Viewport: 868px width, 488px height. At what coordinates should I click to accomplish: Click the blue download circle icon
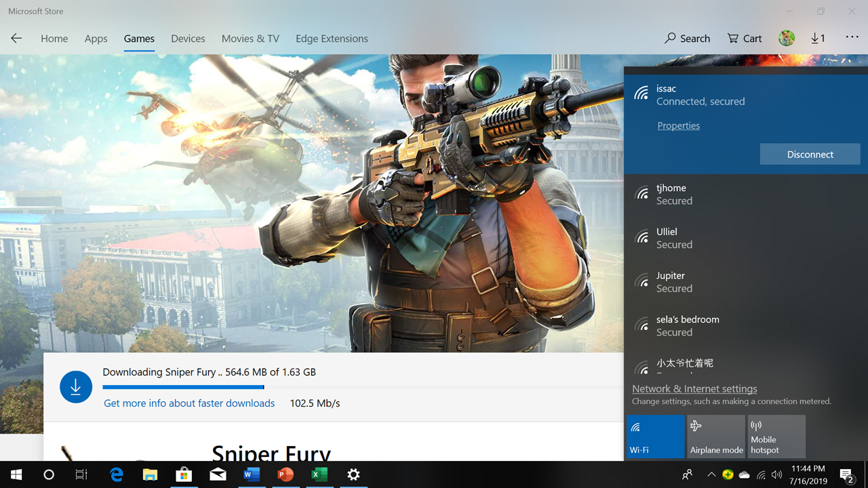pos(76,387)
